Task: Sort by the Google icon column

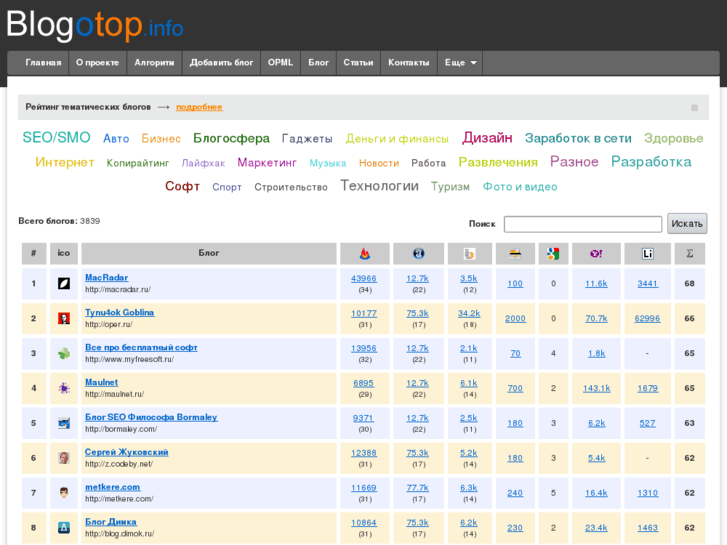Action: (553, 253)
